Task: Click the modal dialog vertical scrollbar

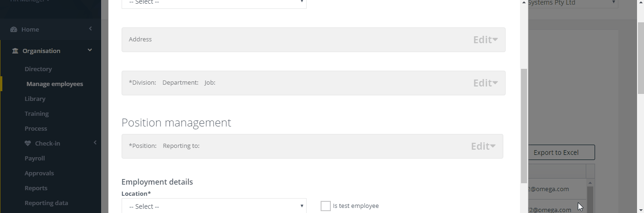Action: tap(524, 126)
